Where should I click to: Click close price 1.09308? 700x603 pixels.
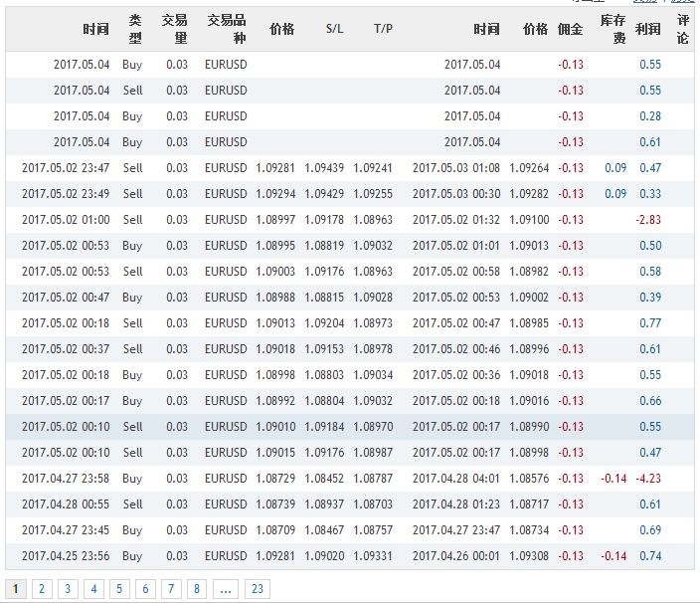(529, 556)
